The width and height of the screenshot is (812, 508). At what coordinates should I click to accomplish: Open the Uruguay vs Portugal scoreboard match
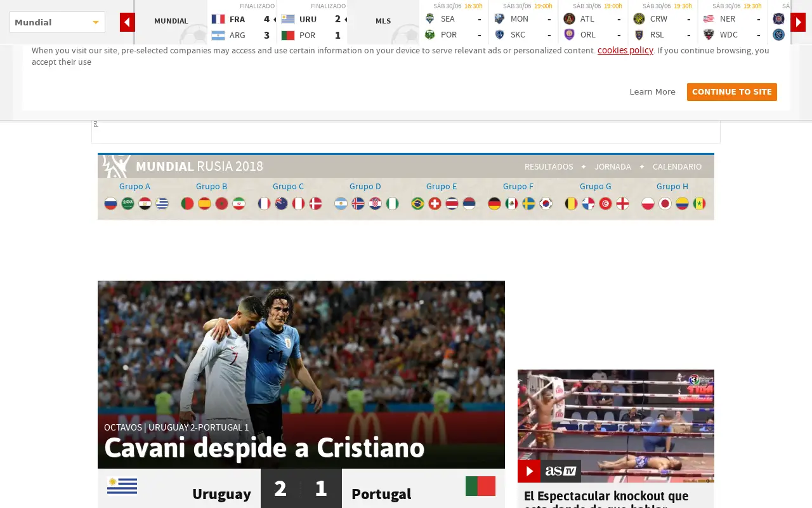tap(312, 22)
